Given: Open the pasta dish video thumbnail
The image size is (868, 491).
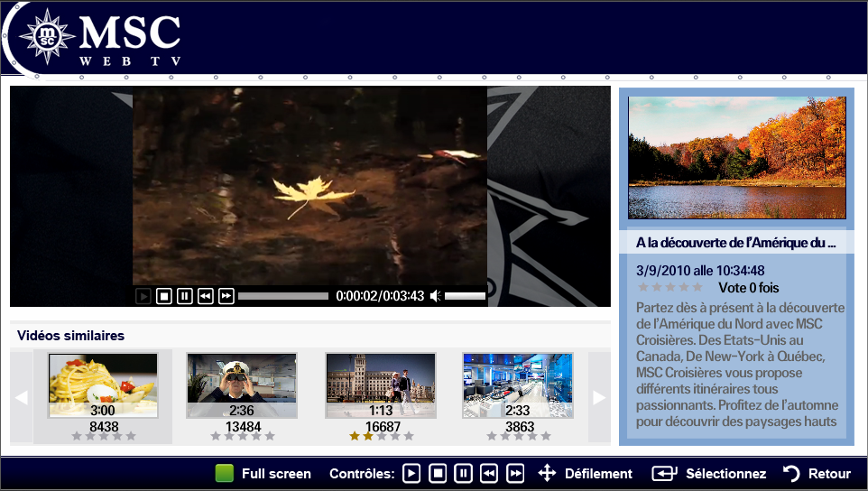Looking at the screenshot, I should click(x=103, y=385).
